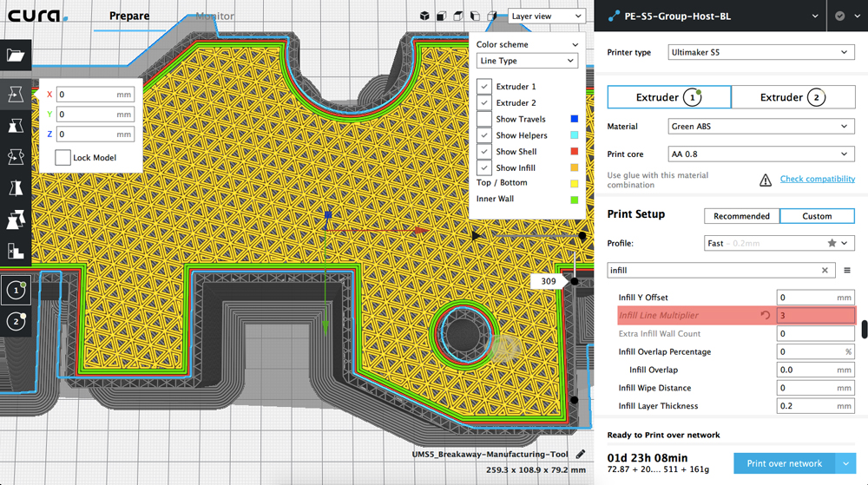This screenshot has height=485, width=868.
Task: Select the Extruder 2 tab
Action: [792, 97]
